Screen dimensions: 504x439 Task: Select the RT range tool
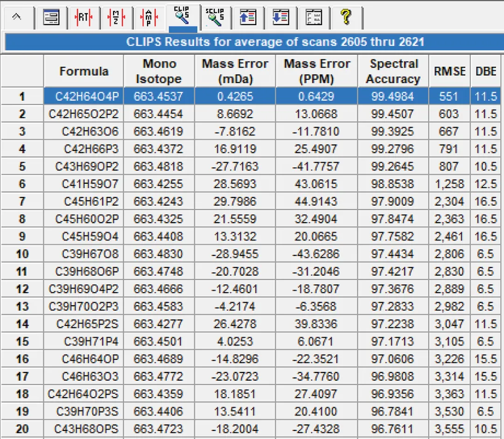pyautogui.click(x=84, y=18)
